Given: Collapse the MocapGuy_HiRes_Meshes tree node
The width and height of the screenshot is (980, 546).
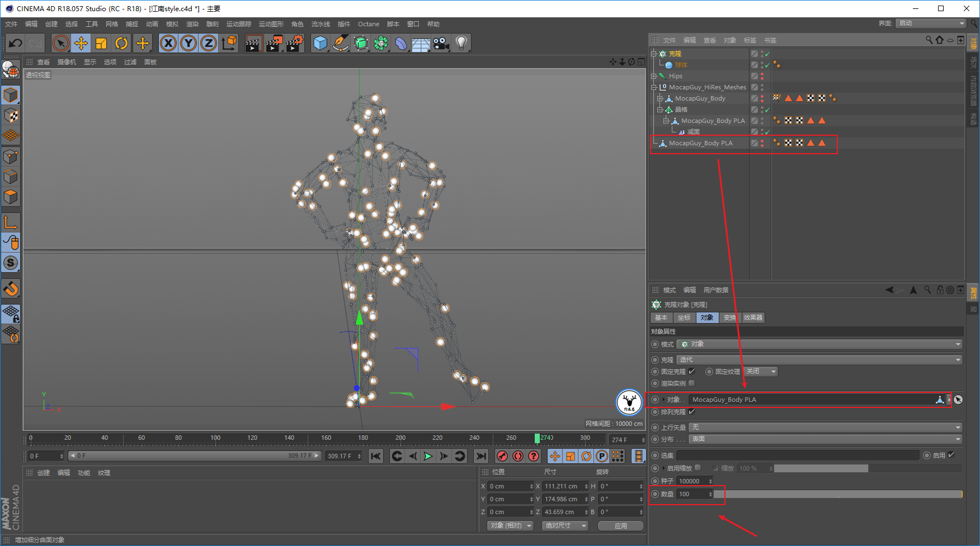Looking at the screenshot, I should 653,87.
